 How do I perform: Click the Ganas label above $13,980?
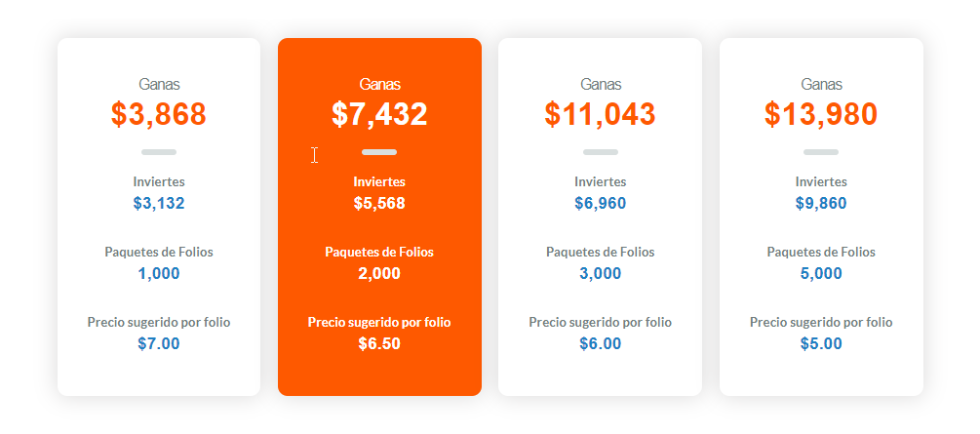(821, 84)
